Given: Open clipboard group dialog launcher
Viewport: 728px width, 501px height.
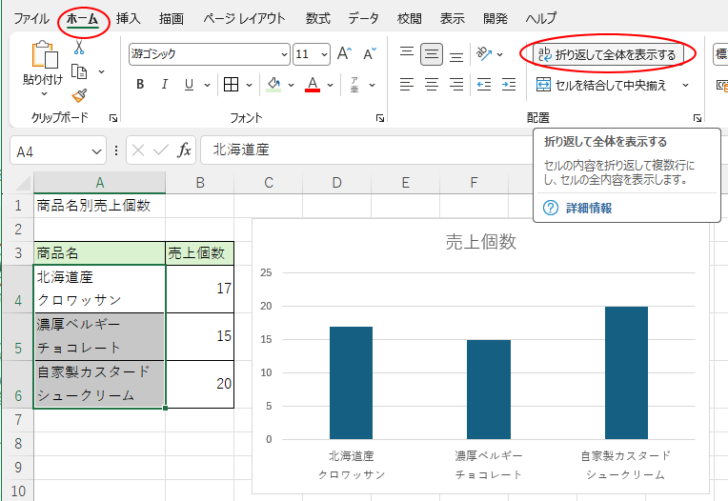Looking at the screenshot, I should (x=113, y=118).
